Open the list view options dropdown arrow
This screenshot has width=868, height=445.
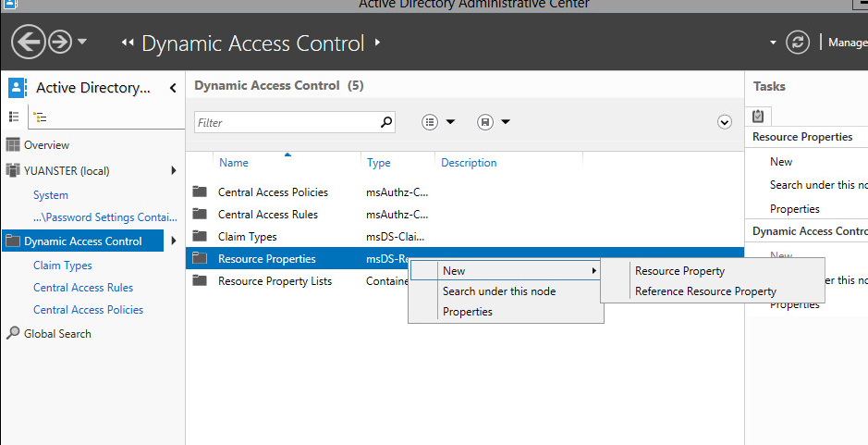[450, 122]
